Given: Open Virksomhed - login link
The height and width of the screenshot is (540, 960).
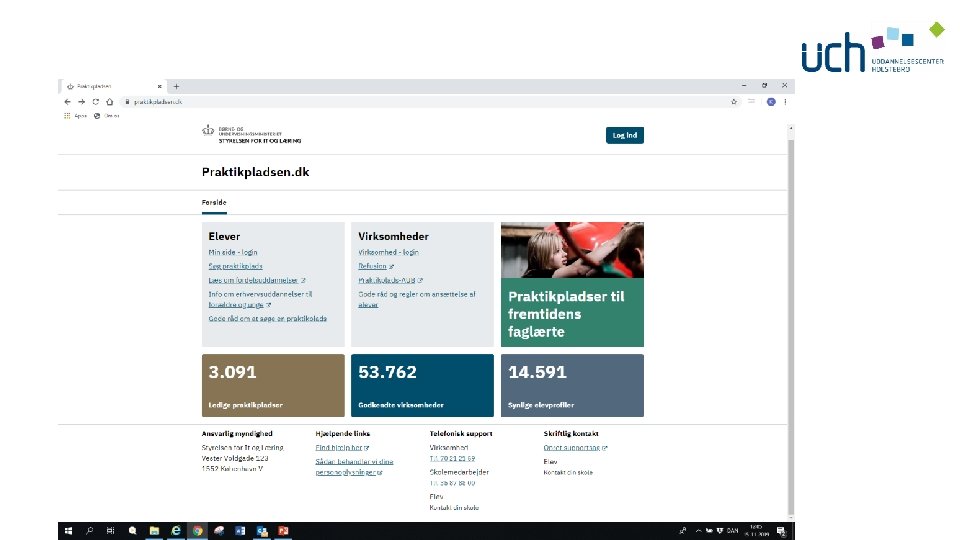Looking at the screenshot, I should coord(388,252).
